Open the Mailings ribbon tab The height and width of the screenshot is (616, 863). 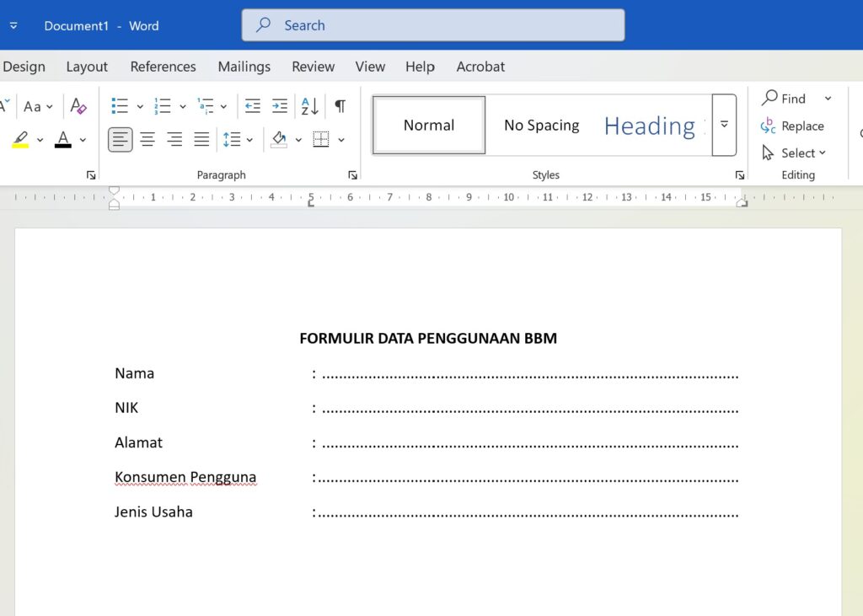pyautogui.click(x=244, y=66)
